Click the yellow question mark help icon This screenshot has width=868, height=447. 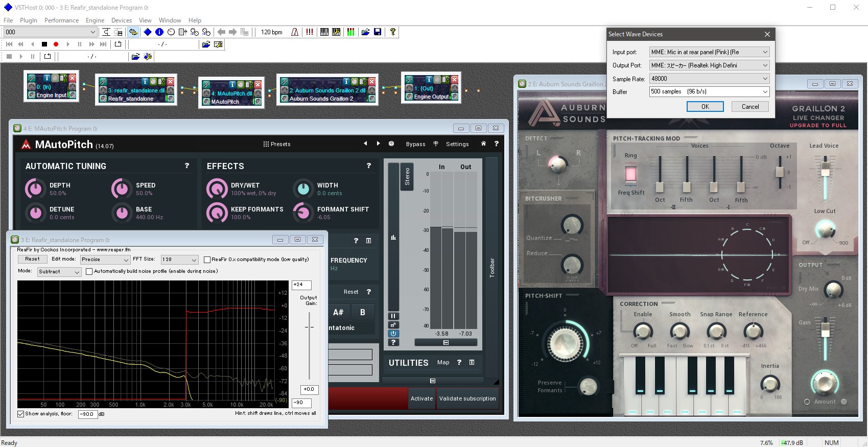click(392, 32)
